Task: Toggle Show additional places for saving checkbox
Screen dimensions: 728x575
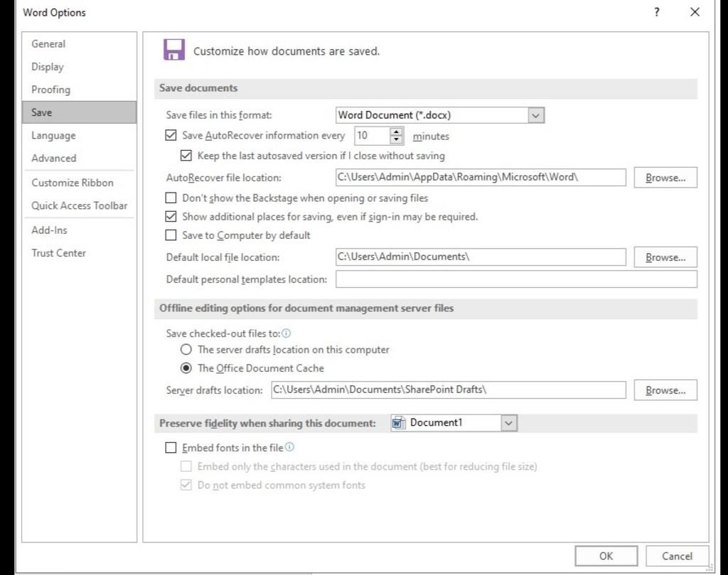Action: click(171, 216)
